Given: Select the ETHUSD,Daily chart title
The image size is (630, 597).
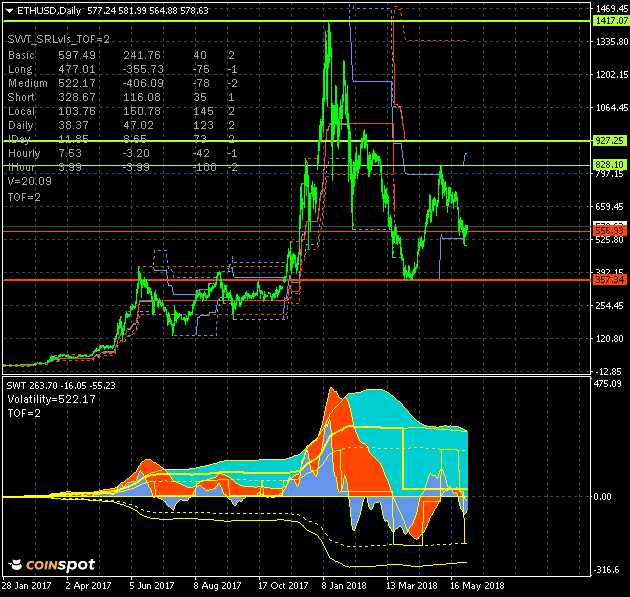Looking at the screenshot, I should click(51, 10).
